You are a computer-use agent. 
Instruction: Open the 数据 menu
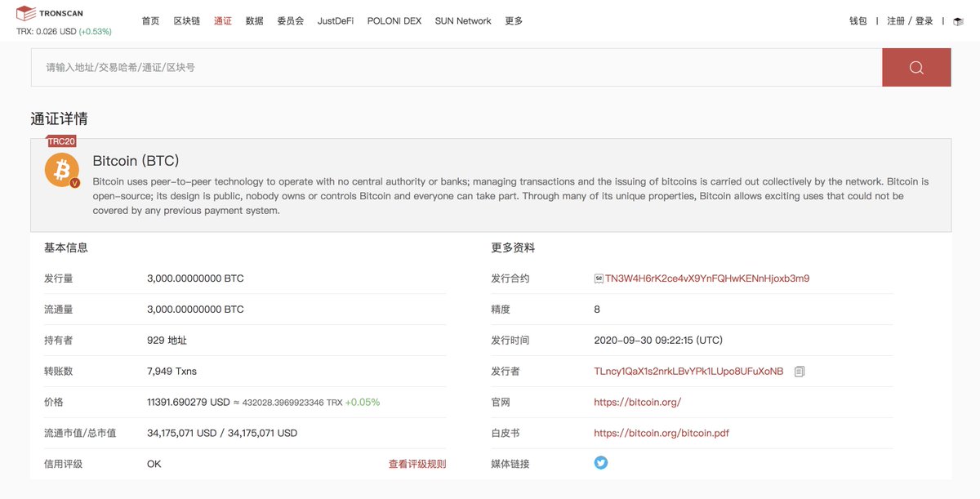click(x=254, y=21)
